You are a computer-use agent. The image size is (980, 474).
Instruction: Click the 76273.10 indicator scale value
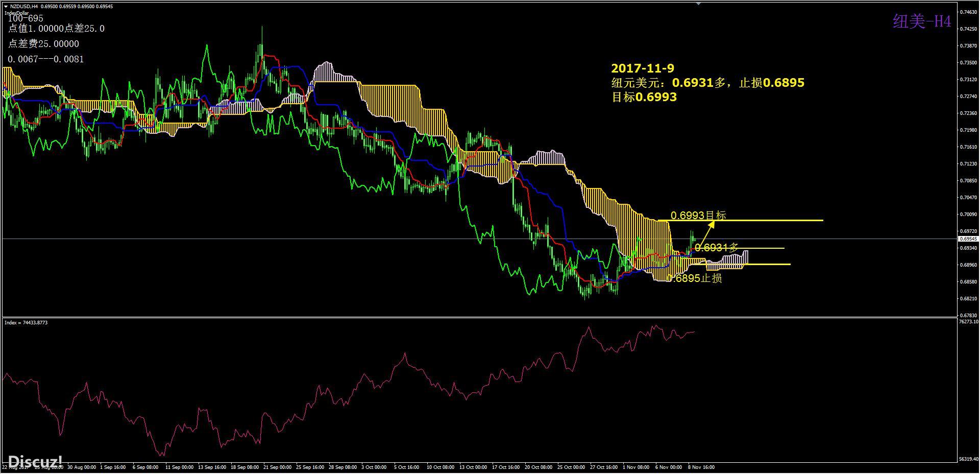(x=968, y=322)
